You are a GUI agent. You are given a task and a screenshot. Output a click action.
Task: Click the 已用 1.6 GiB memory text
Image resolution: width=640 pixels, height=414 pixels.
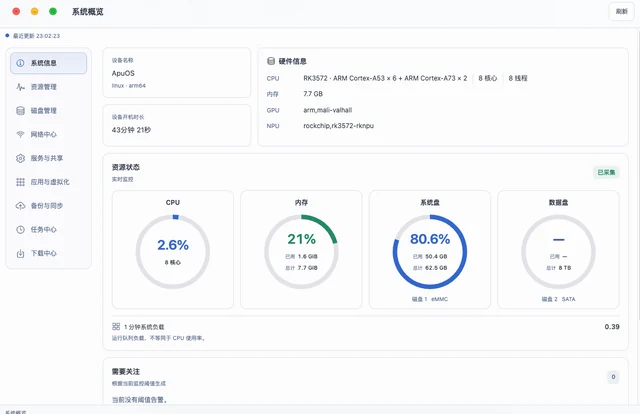[x=301, y=256]
